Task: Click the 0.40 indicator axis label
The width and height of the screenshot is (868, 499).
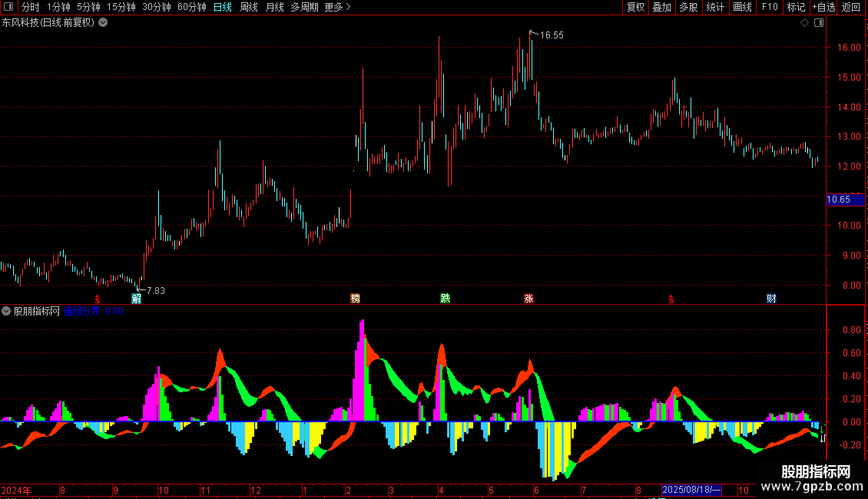Action: point(851,376)
